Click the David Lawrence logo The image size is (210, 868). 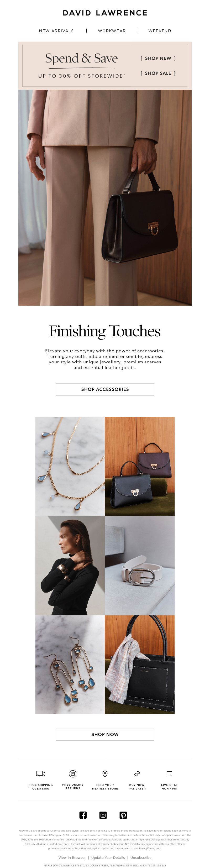105,13
